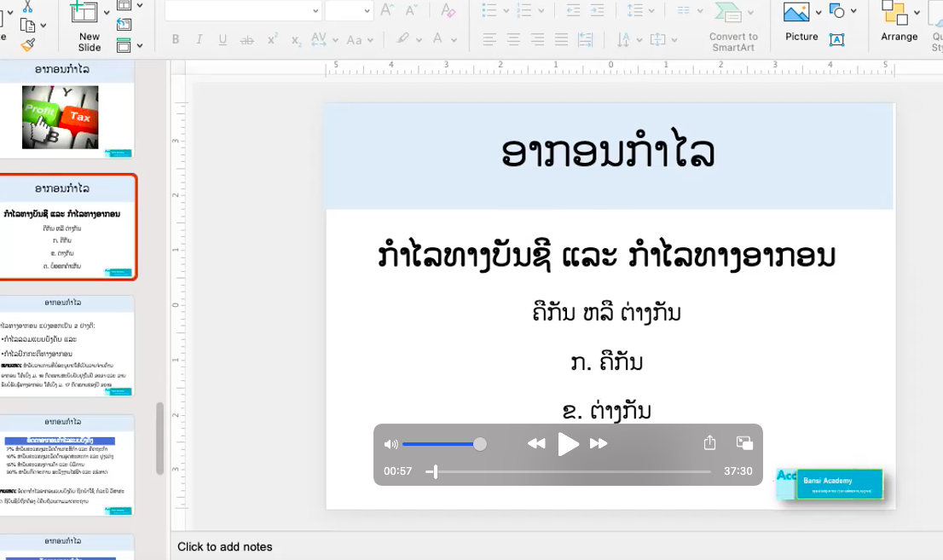Click the bold headline text on slide
Viewport: 943px width, 560px height.
[607, 257]
